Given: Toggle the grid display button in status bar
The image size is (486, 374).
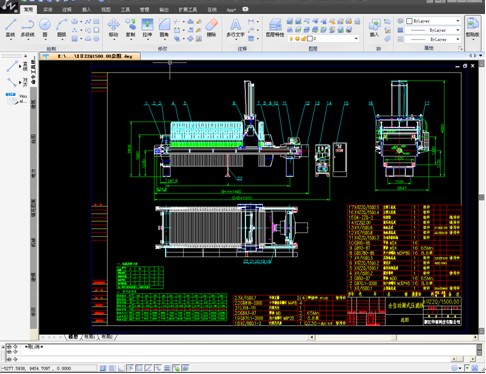Looking at the screenshot, I should 112,368.
